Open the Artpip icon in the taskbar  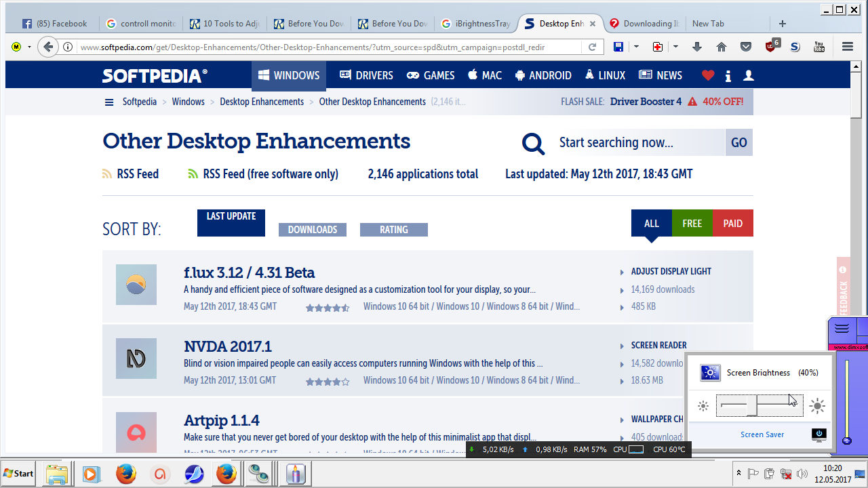[159, 474]
